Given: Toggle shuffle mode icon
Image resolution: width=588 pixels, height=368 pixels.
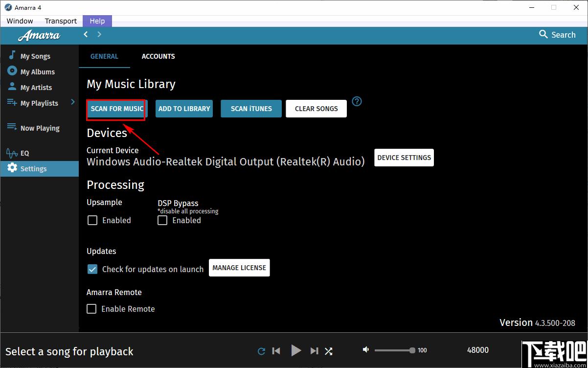Looking at the screenshot, I should pos(329,351).
